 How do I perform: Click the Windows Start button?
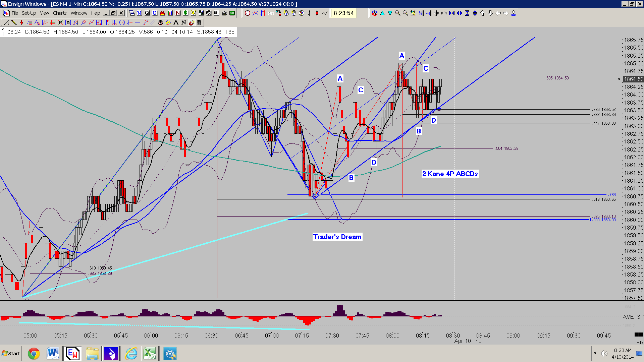click(x=11, y=354)
